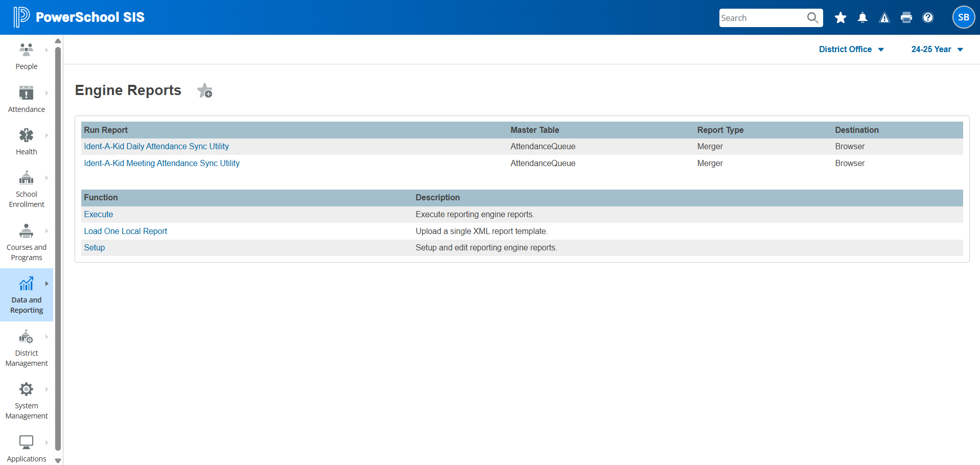Screen dimensions: 980x465
Task: Expand Applications submenu arrow
Action: coord(46,443)
